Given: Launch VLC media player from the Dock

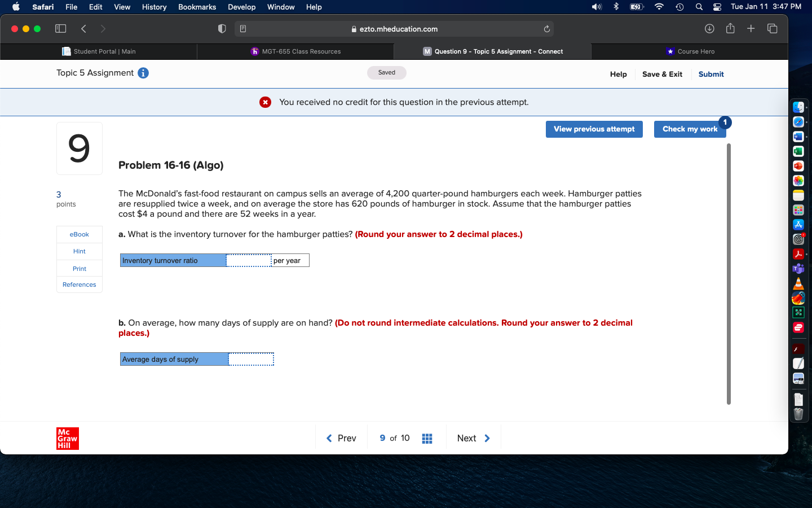Looking at the screenshot, I should point(798,283).
